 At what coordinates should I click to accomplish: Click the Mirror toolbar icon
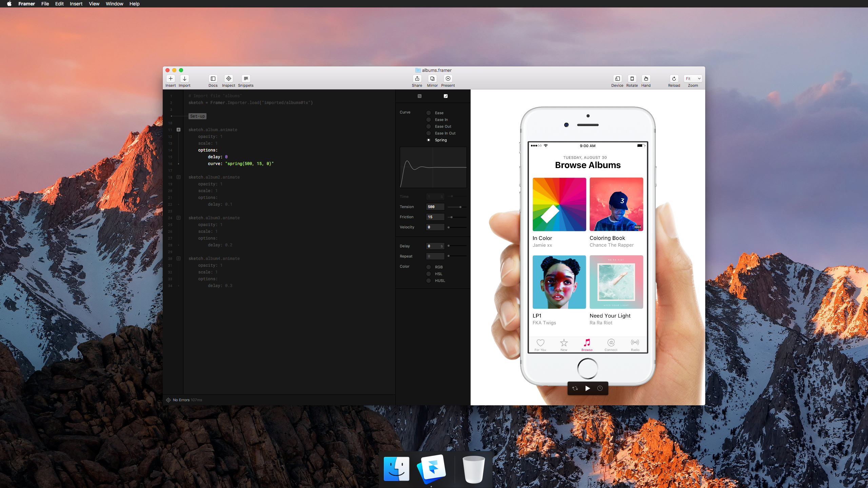[432, 79]
